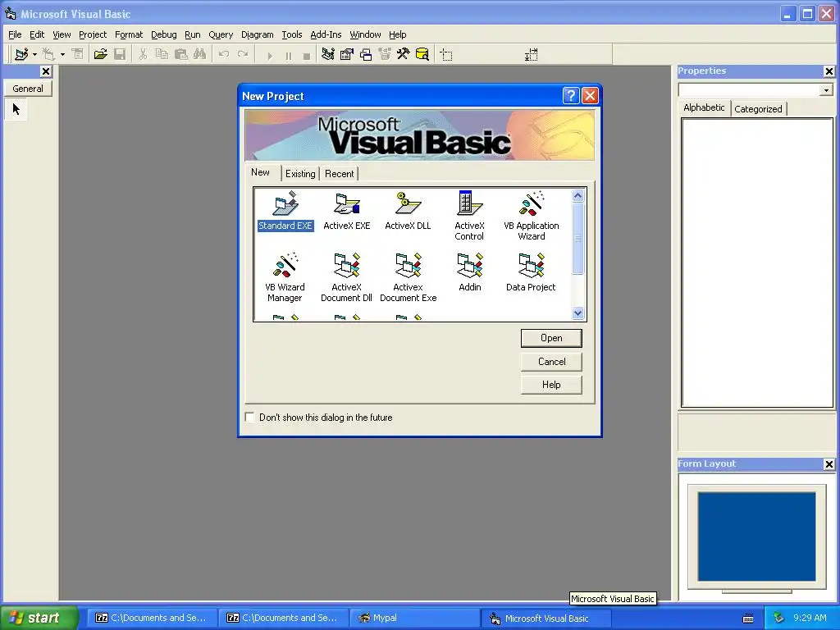Click the Add Form toolbar icon
This screenshot has height=630, width=840.
point(48,54)
